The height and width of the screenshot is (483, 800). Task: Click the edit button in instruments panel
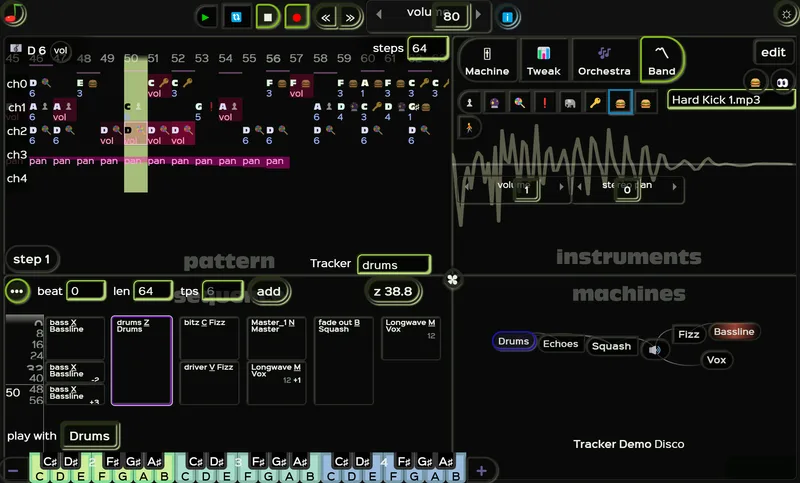click(x=773, y=52)
